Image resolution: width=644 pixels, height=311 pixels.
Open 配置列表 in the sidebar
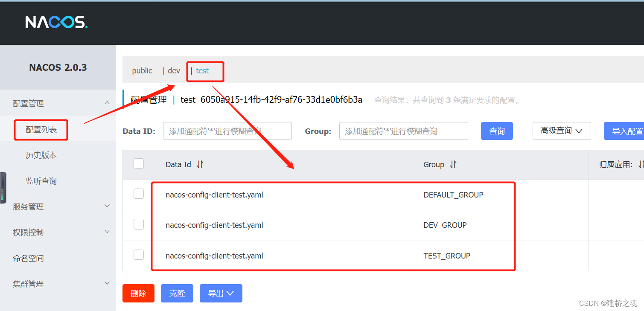pyautogui.click(x=41, y=130)
